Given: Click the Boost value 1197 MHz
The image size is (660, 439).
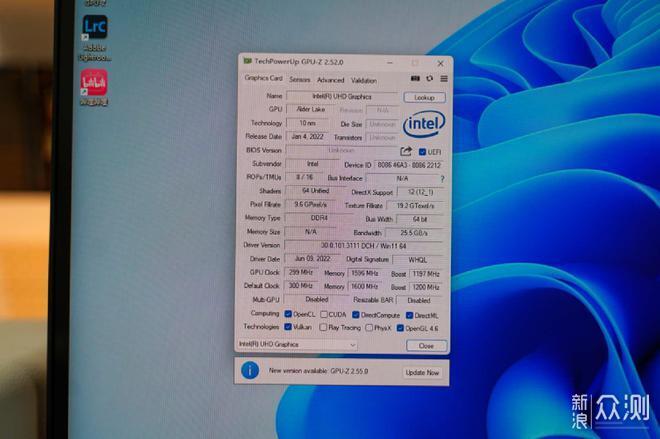Looking at the screenshot, I should point(426,274).
